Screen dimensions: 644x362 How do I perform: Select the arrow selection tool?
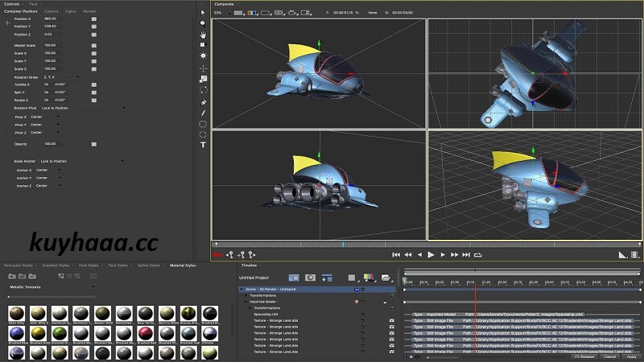click(203, 12)
